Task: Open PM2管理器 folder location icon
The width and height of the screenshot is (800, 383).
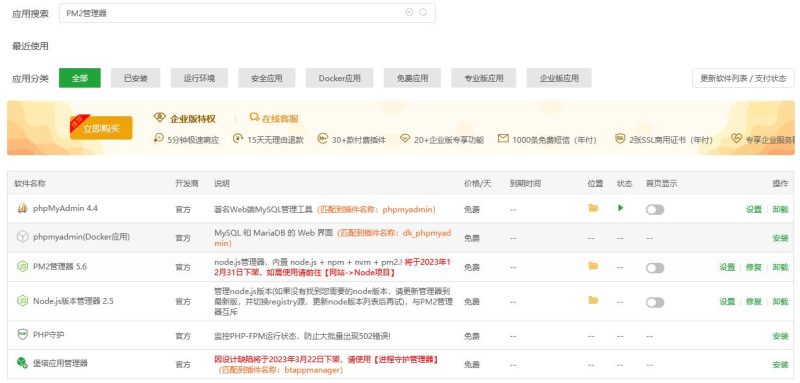Action: 593,266
